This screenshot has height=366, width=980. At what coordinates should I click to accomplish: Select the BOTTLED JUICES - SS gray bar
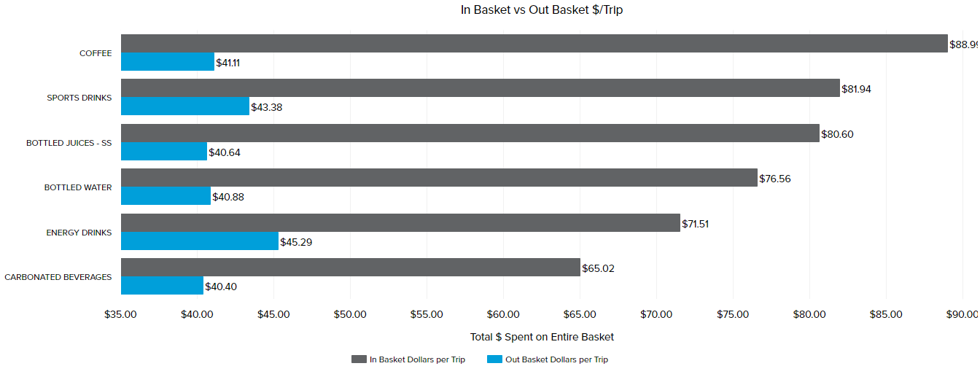pos(470,133)
